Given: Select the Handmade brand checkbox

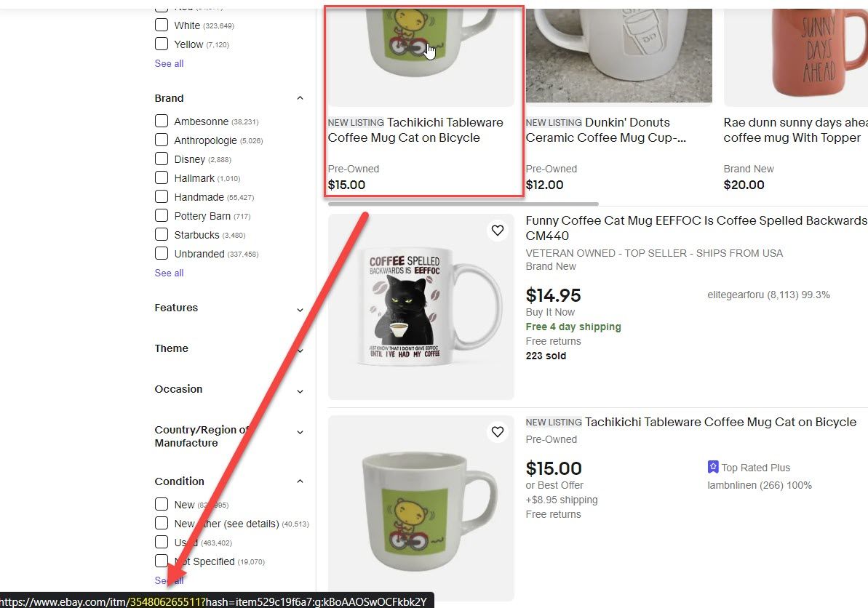Looking at the screenshot, I should point(161,196).
